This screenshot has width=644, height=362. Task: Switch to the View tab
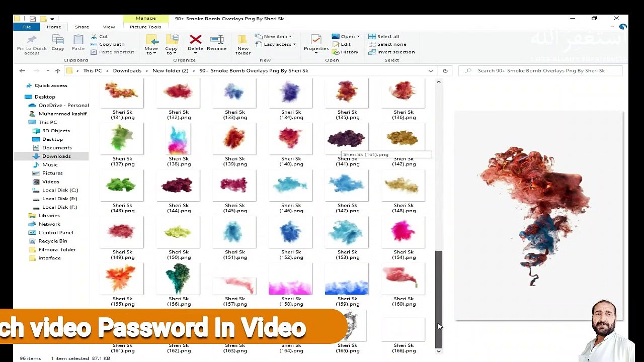point(109,27)
